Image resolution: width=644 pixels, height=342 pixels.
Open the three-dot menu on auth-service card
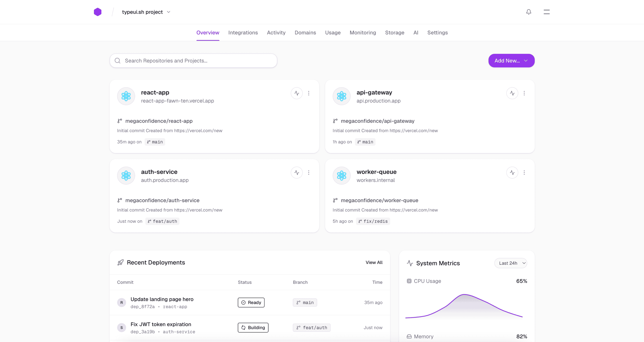[x=309, y=172]
